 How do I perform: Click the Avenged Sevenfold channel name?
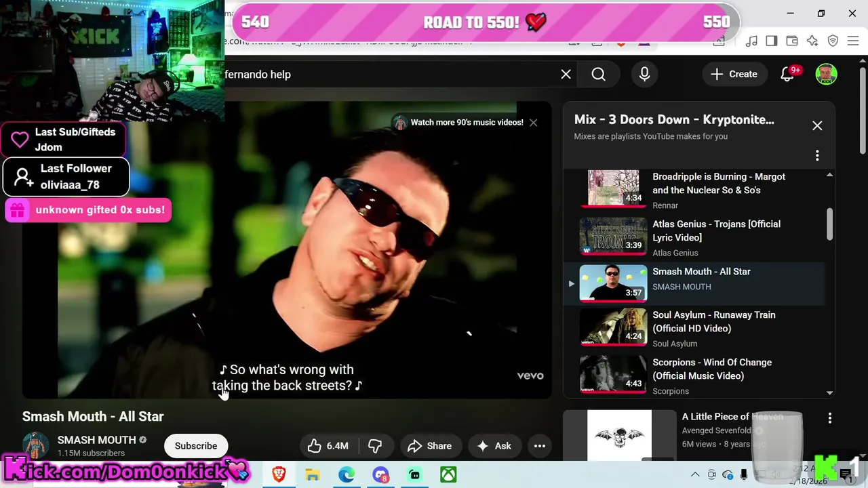716,430
